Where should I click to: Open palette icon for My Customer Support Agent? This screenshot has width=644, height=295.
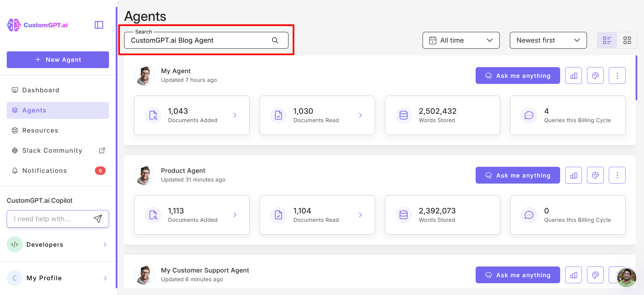(x=595, y=275)
